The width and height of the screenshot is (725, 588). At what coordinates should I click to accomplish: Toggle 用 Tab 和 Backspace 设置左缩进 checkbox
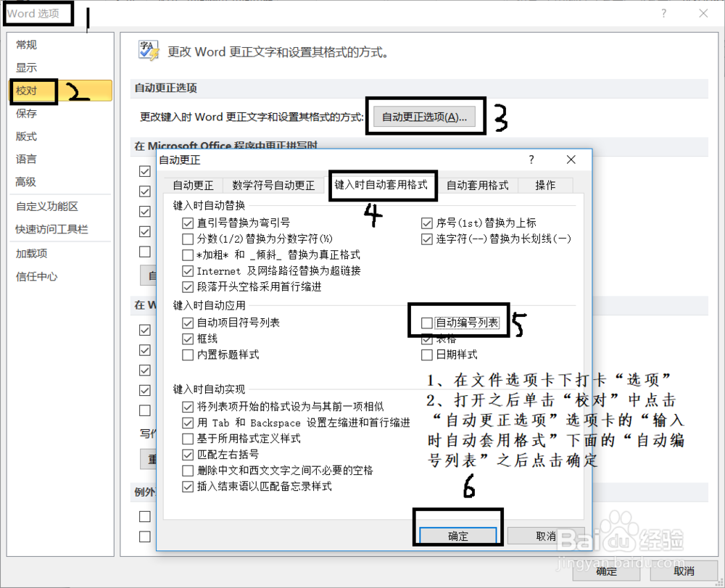click(x=187, y=423)
